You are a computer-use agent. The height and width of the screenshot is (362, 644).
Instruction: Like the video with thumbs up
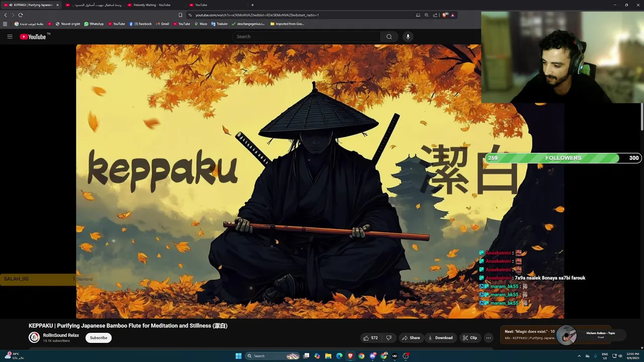pyautogui.click(x=371, y=338)
